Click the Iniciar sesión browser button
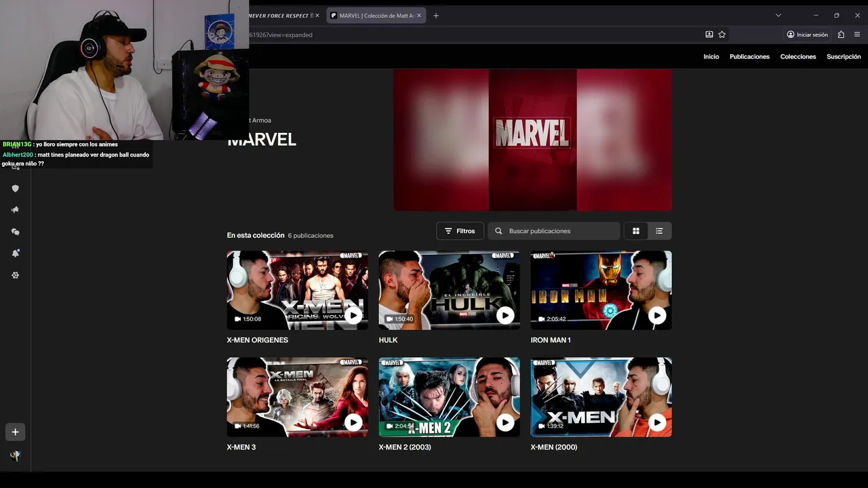This screenshot has height=488, width=868. pos(807,35)
